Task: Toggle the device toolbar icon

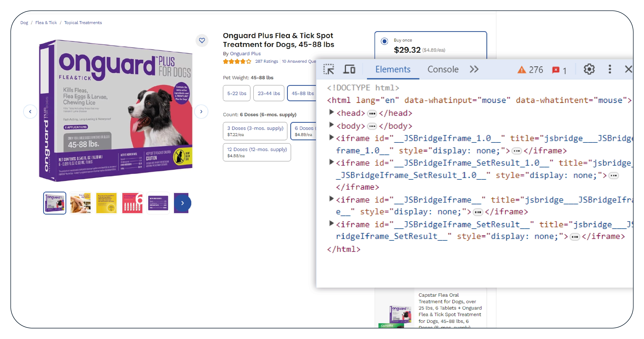Action: (349, 69)
